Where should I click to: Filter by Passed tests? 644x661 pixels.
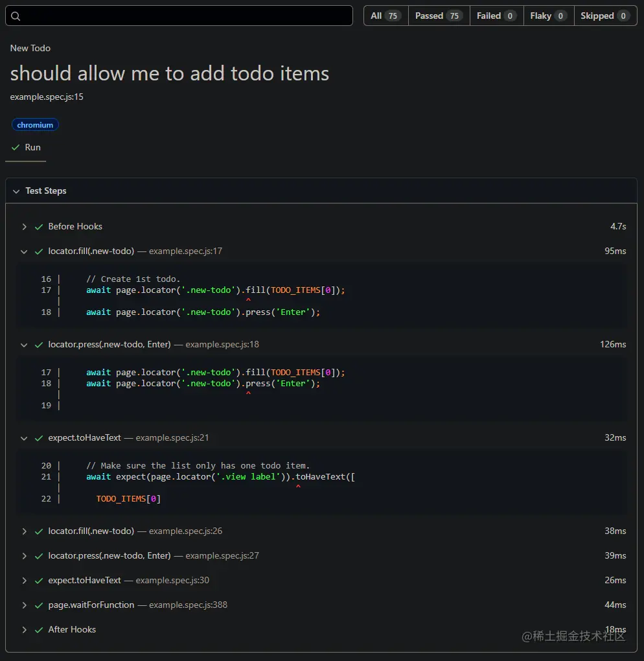click(x=439, y=16)
